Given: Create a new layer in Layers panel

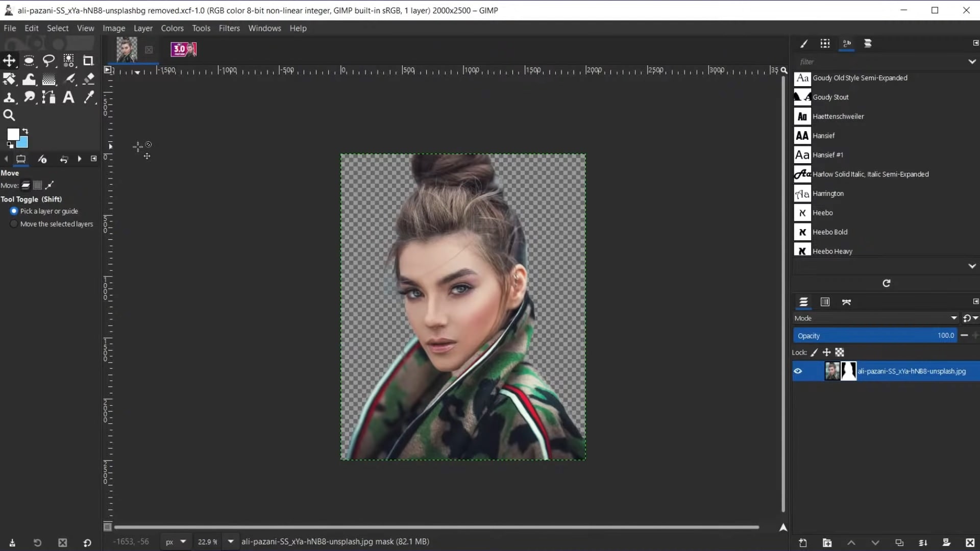Looking at the screenshot, I should [802, 543].
